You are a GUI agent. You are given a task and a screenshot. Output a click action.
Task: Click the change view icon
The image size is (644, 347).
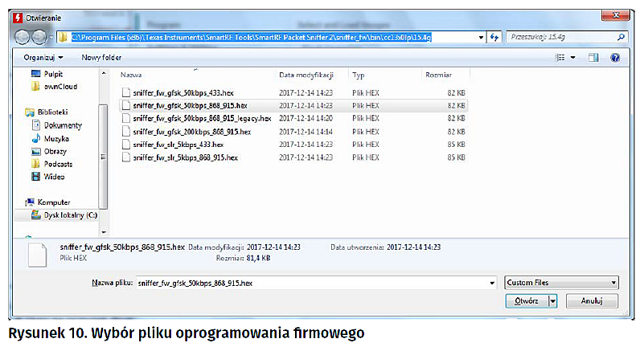[x=560, y=58]
